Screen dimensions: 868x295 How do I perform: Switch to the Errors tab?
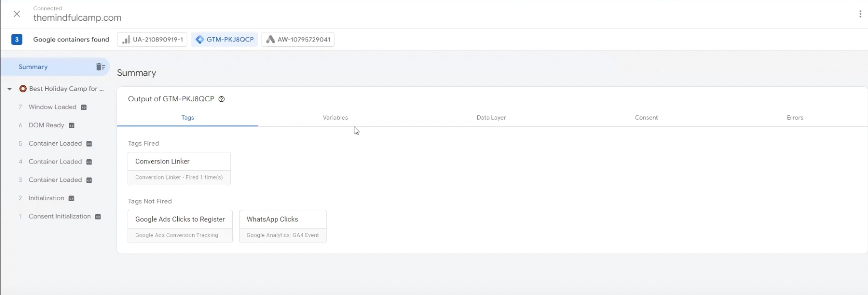[x=795, y=118]
